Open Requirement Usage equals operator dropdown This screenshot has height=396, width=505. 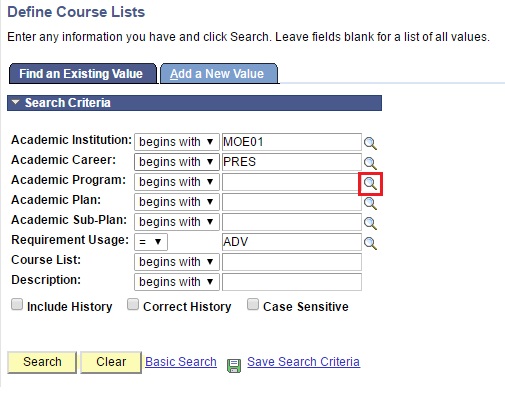[151, 242]
